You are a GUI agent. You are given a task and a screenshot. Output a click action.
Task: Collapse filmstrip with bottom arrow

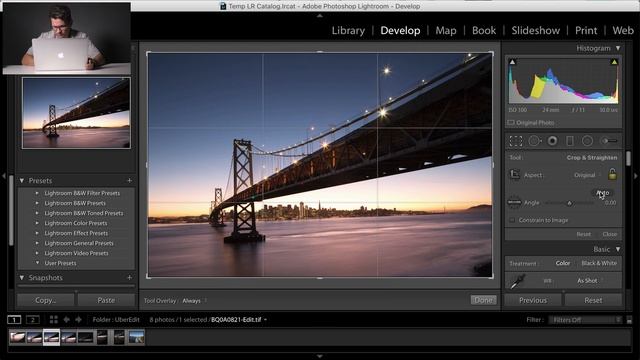click(320, 356)
